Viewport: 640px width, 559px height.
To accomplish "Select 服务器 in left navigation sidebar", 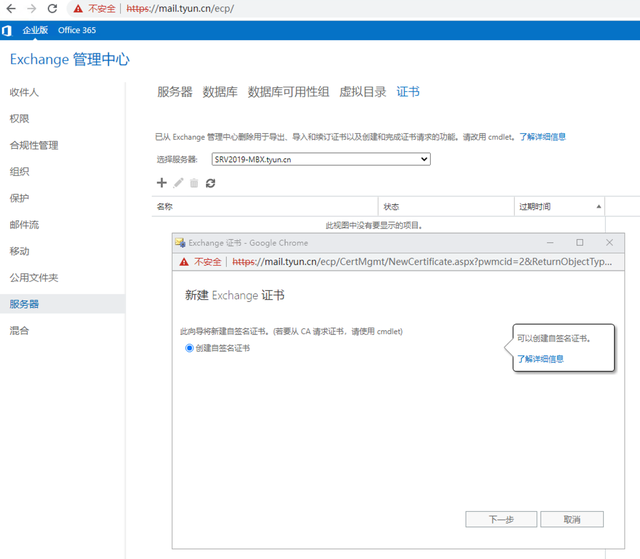I will pos(62,304).
